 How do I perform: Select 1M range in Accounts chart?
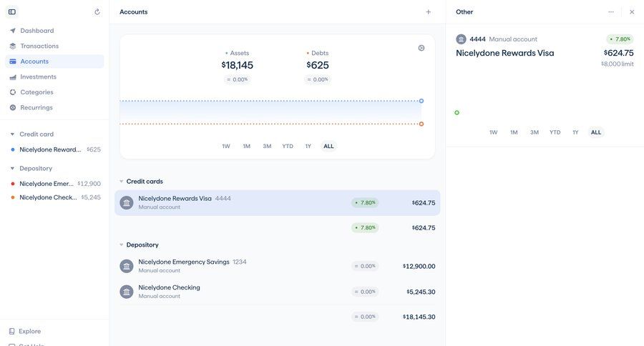tap(246, 146)
